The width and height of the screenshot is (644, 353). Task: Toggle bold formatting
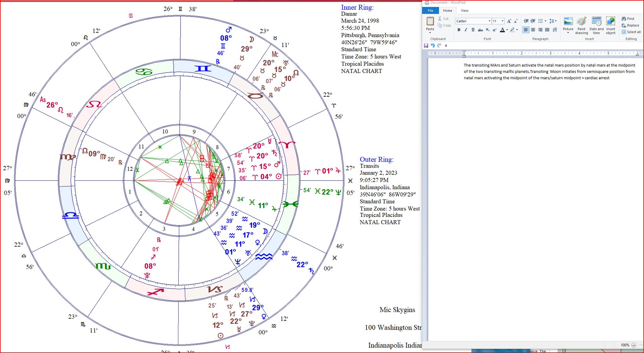pos(459,30)
